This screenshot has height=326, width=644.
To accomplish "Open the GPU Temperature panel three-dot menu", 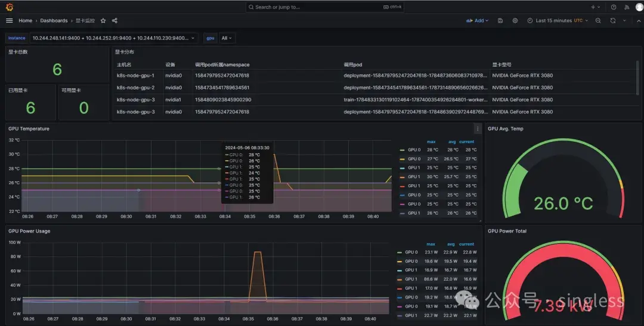I will pos(477,129).
